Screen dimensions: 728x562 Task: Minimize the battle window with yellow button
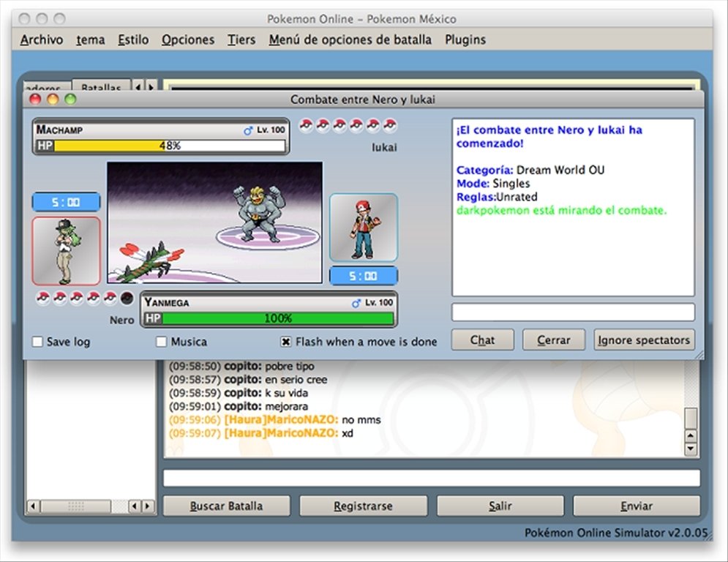(x=53, y=99)
